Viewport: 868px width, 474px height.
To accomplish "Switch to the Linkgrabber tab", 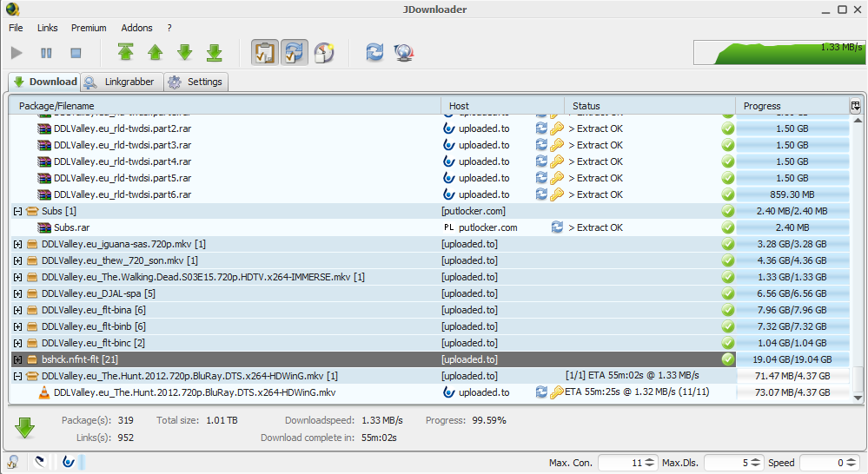I will (122, 82).
